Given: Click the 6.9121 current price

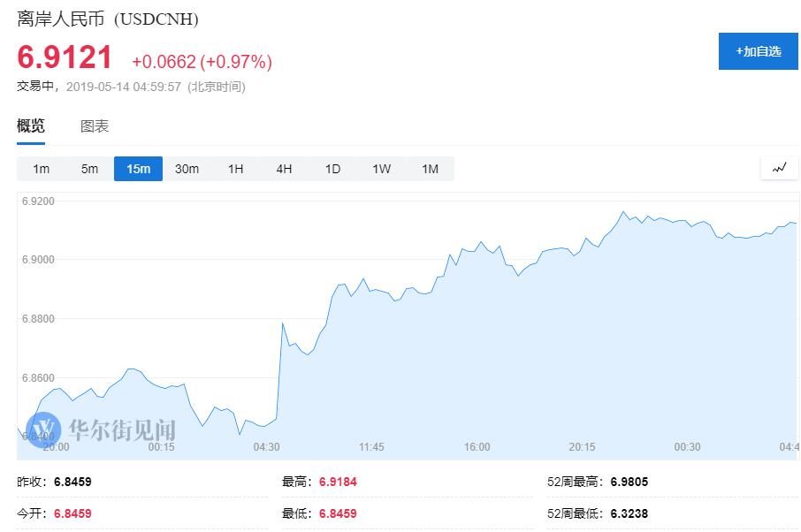Looking at the screenshot, I should point(65,58).
